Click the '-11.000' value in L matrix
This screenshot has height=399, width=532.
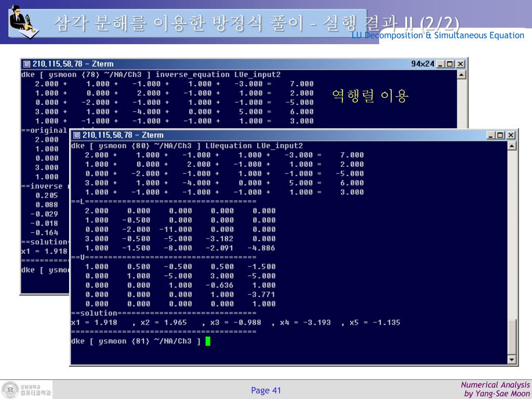pos(176,229)
